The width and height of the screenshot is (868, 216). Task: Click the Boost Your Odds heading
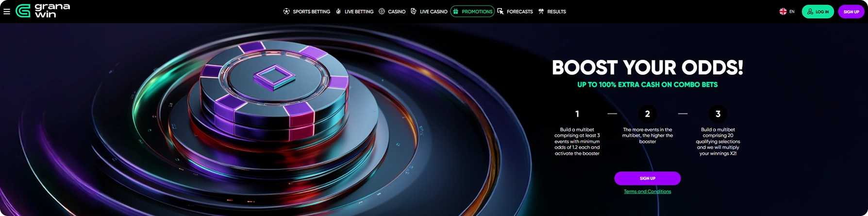pyautogui.click(x=647, y=68)
